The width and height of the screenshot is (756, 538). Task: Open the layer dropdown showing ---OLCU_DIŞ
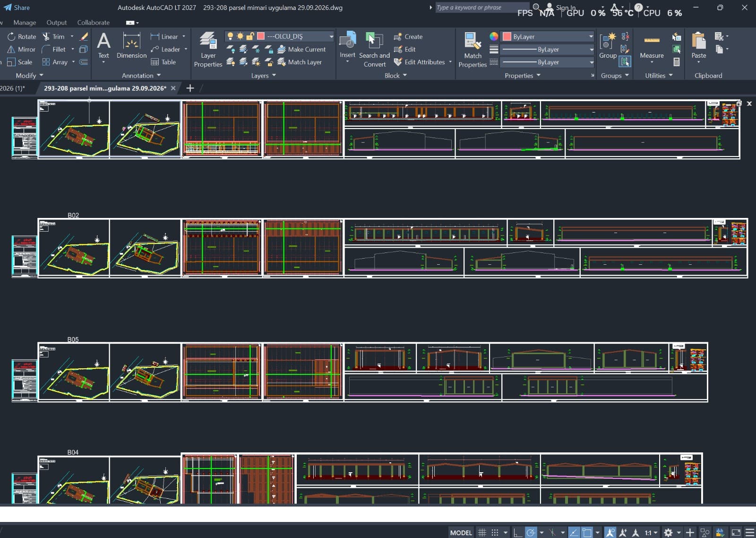tap(280, 36)
